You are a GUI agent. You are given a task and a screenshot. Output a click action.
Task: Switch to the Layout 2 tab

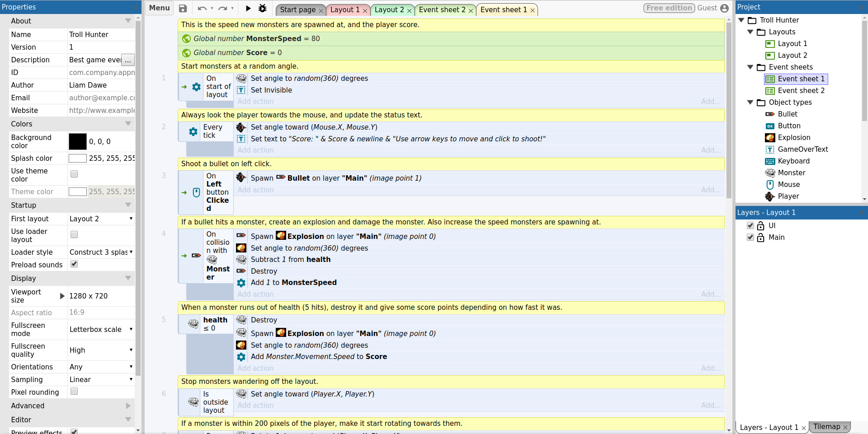coord(390,10)
